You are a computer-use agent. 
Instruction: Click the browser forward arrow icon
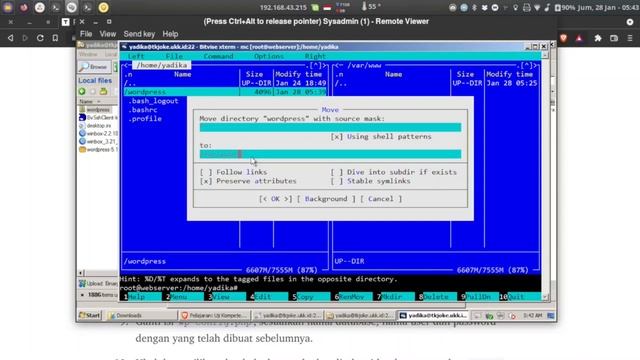[x=25, y=38]
